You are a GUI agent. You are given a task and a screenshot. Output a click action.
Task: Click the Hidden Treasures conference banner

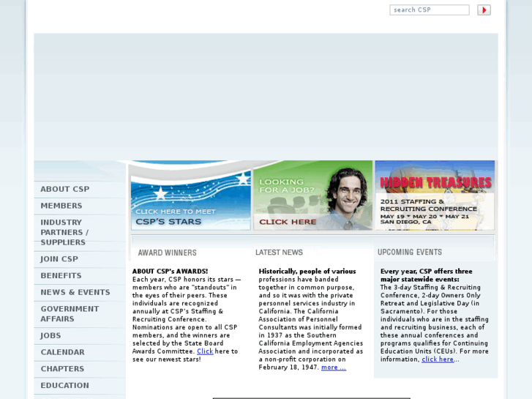tap(435, 195)
